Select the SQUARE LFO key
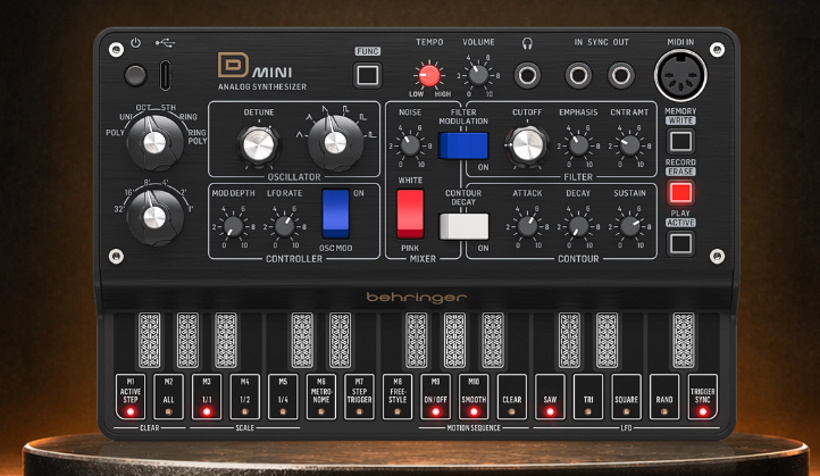 627,396
